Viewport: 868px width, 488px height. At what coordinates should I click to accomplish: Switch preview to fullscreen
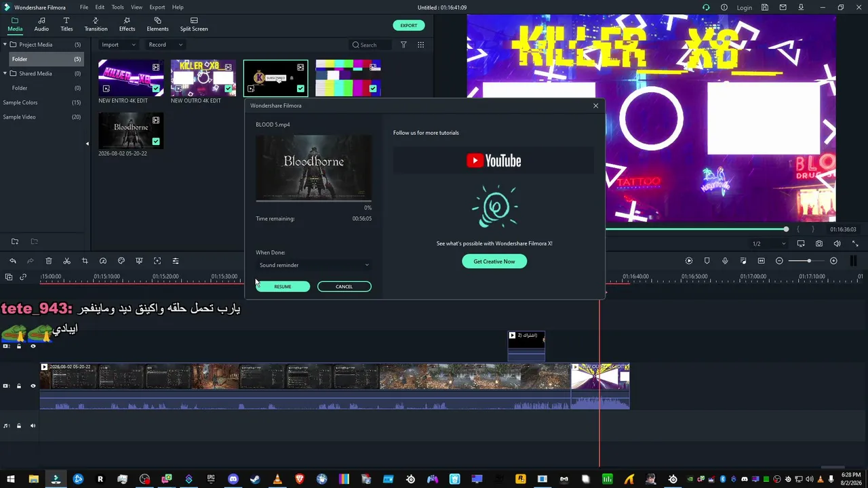pos(855,243)
